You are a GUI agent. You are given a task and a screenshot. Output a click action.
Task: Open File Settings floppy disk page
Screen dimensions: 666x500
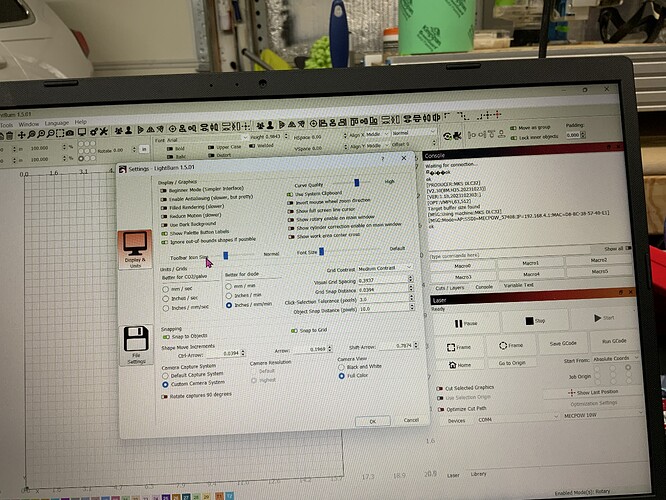coord(136,345)
